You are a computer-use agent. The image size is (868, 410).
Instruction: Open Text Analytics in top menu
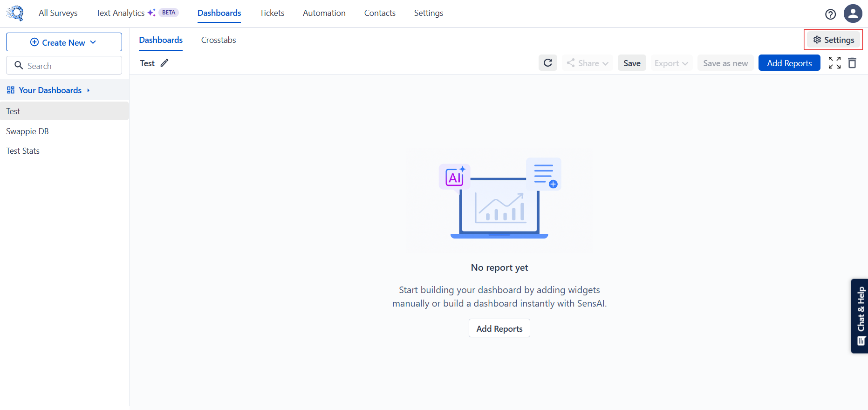121,13
